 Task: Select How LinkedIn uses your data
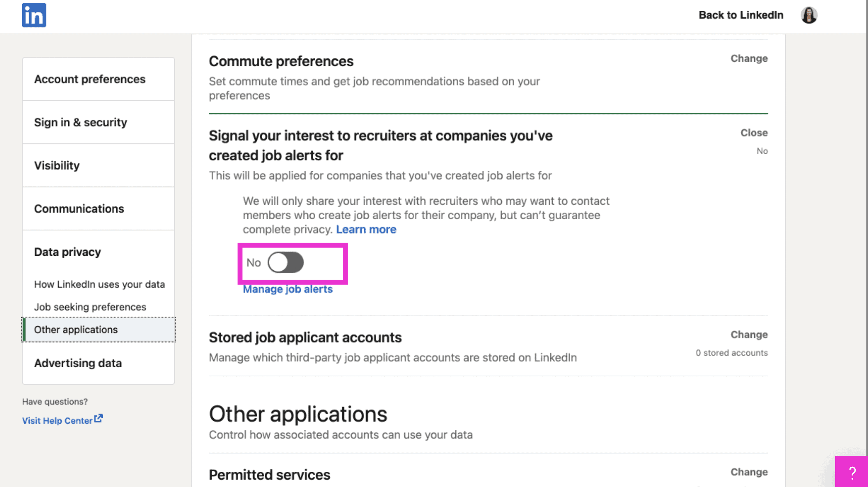point(99,284)
